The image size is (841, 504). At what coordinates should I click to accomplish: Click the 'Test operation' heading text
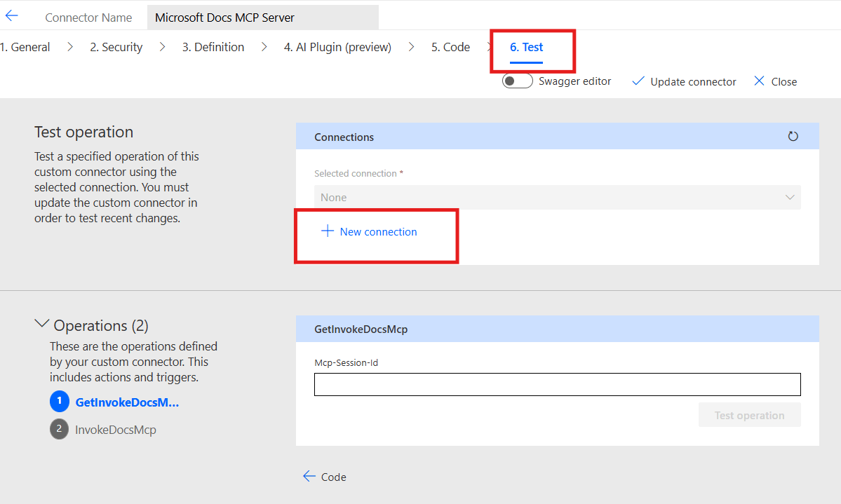83,132
